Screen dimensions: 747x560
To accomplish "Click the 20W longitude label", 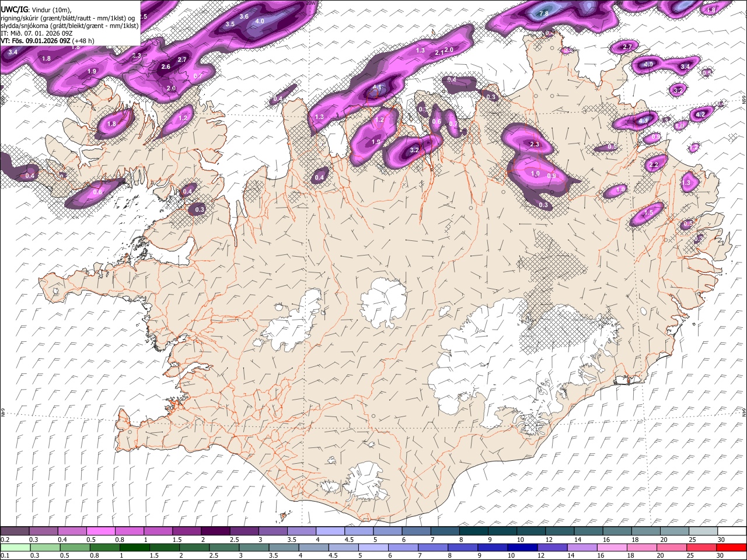I will [x=311, y=3].
